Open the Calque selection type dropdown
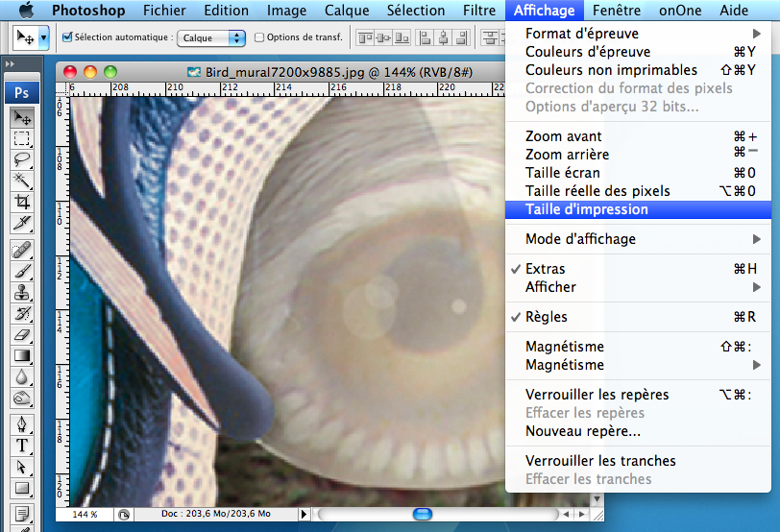The height and width of the screenshot is (532, 780). (x=212, y=37)
